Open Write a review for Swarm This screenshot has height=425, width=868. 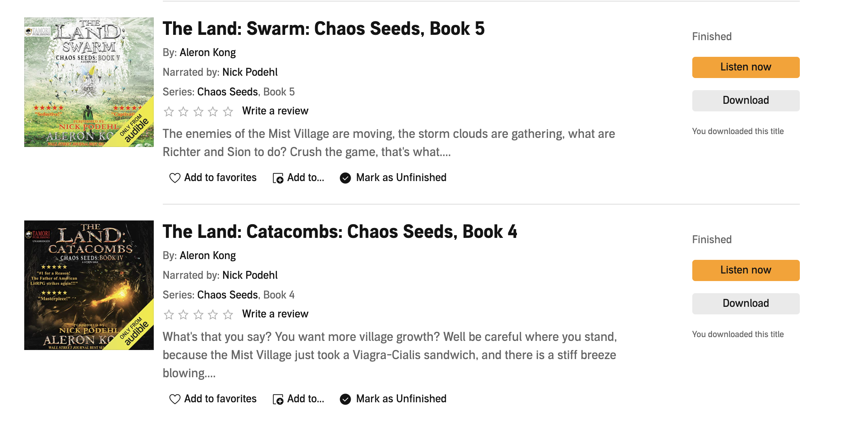coord(275,111)
